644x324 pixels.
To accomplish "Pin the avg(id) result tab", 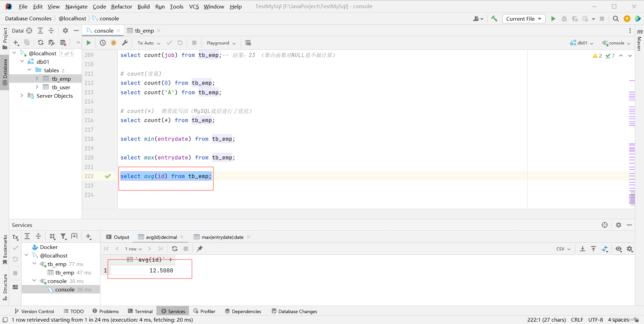I will (x=200, y=249).
